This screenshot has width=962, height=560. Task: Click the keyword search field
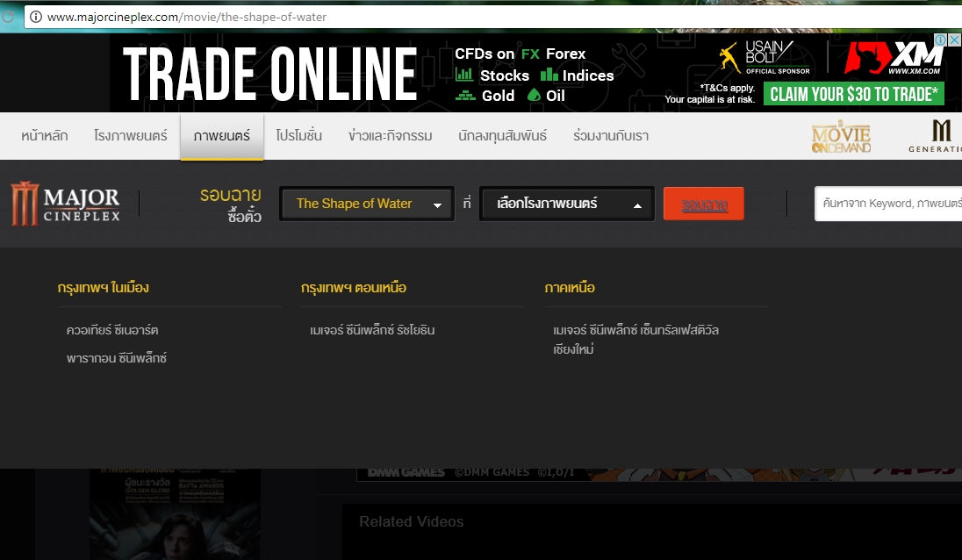888,203
